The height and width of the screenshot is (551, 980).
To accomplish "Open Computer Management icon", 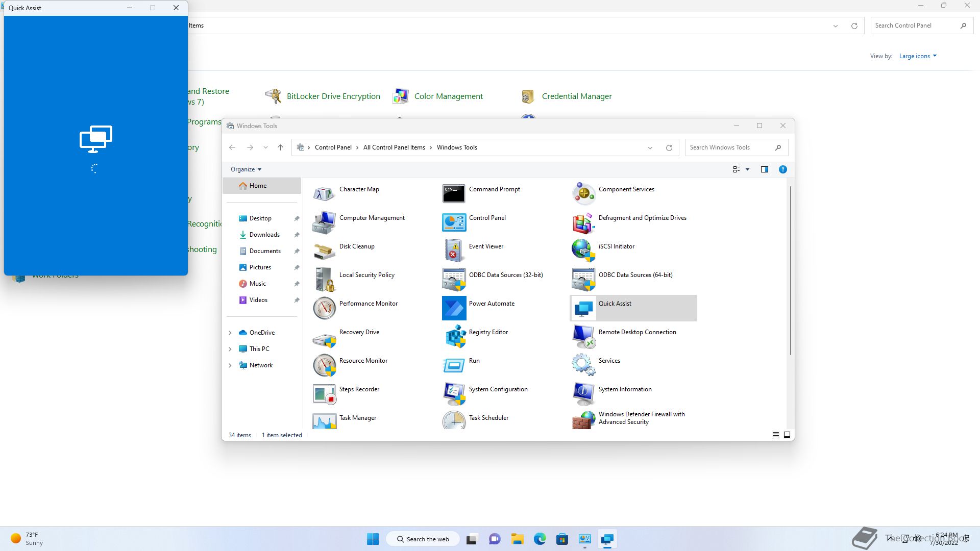I will pos(324,222).
